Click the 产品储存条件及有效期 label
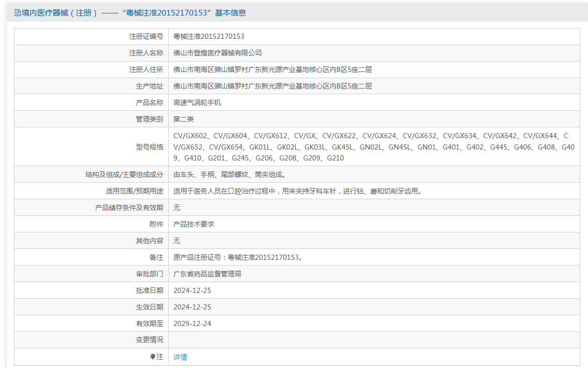This screenshot has height=368, width=588. 129,208
